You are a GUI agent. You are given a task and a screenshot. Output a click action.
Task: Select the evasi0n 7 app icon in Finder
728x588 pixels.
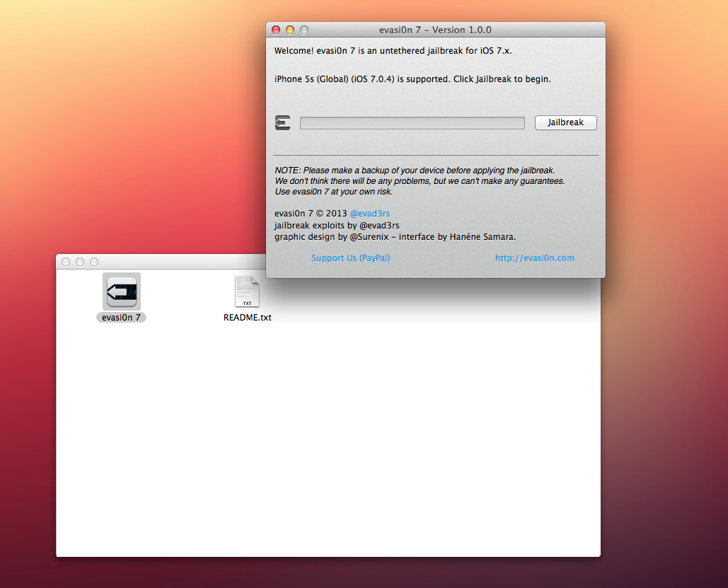pos(122,292)
